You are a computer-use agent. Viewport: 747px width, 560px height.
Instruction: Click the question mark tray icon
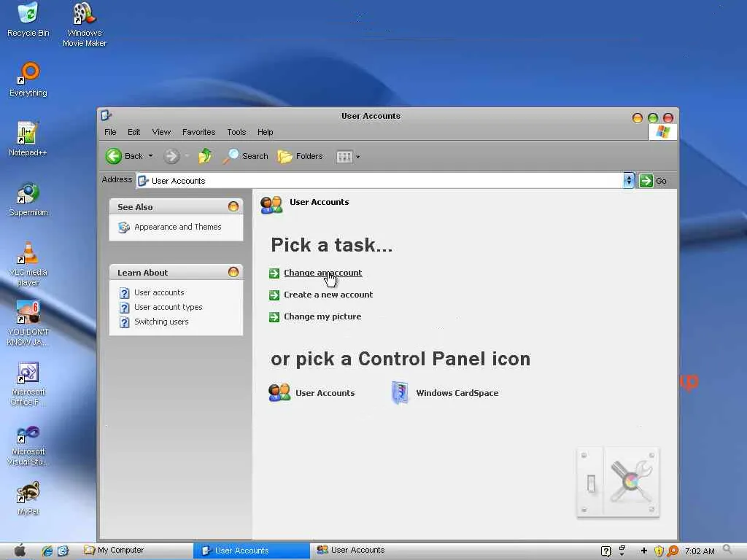[606, 551]
